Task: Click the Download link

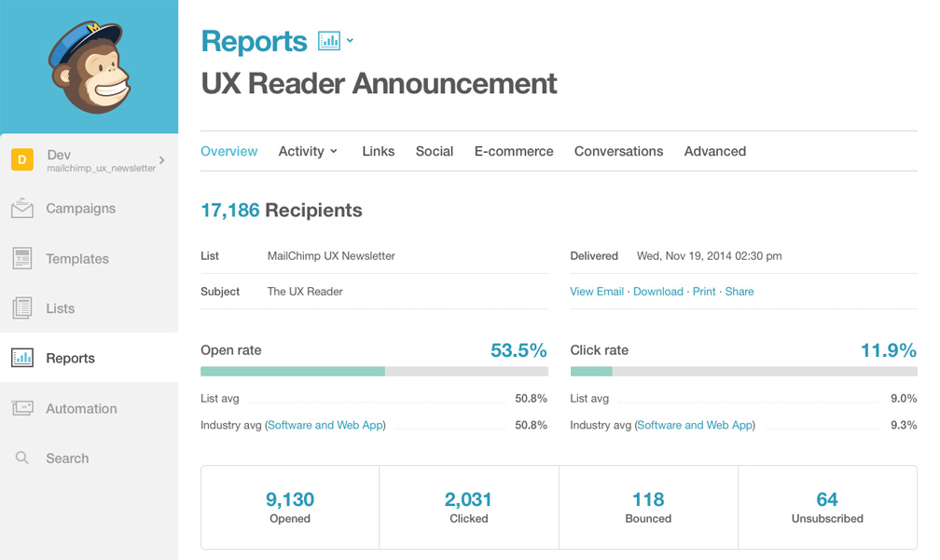Action: pos(657,292)
